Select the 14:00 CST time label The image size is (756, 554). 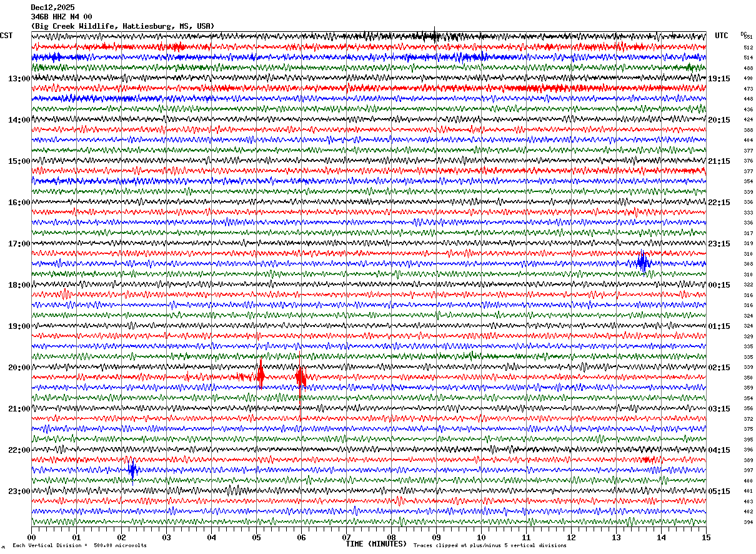click(x=19, y=120)
